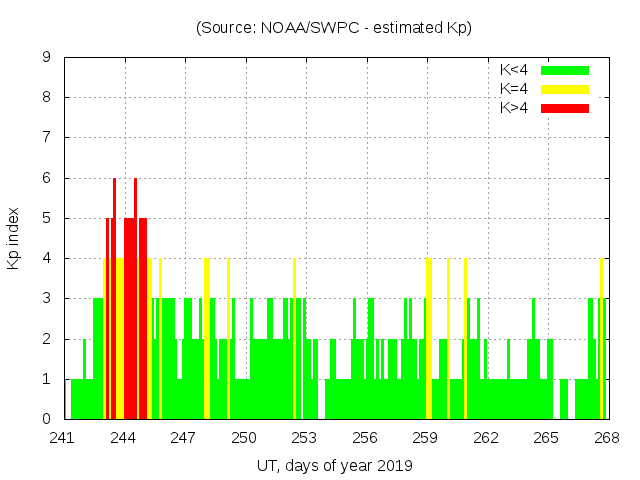
Task: Click the y-axis value 9
Action: click(x=47, y=58)
